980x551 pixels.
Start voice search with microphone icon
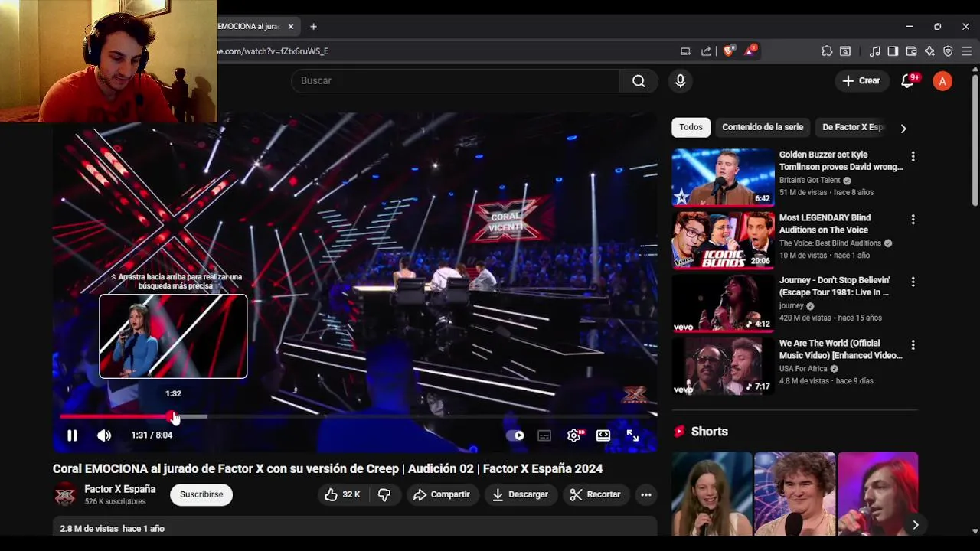[x=680, y=80]
